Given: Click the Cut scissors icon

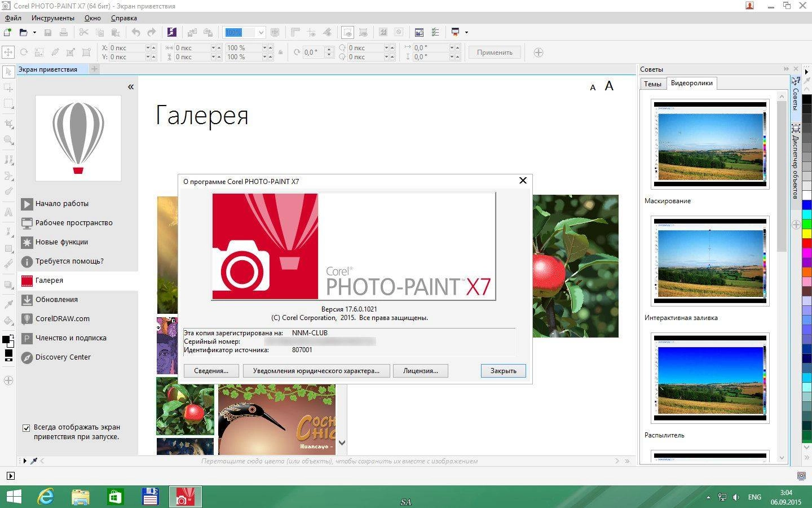Looking at the screenshot, I should click(84, 32).
